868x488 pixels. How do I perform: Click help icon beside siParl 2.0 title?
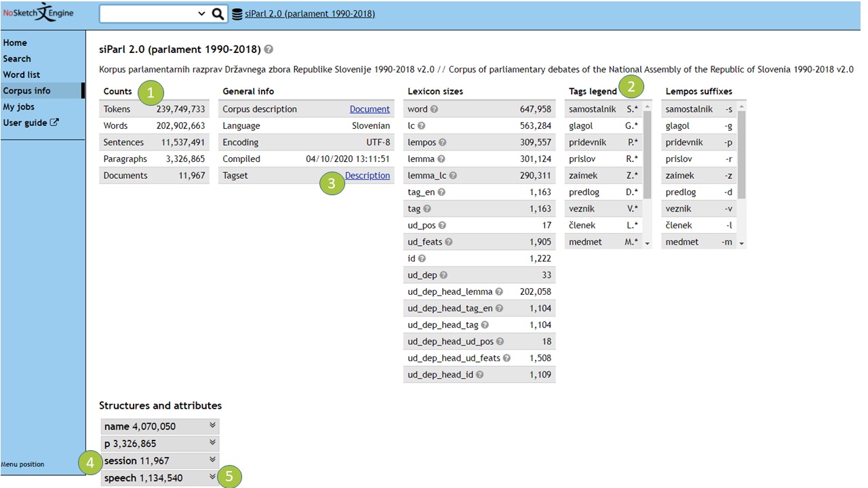pos(269,49)
